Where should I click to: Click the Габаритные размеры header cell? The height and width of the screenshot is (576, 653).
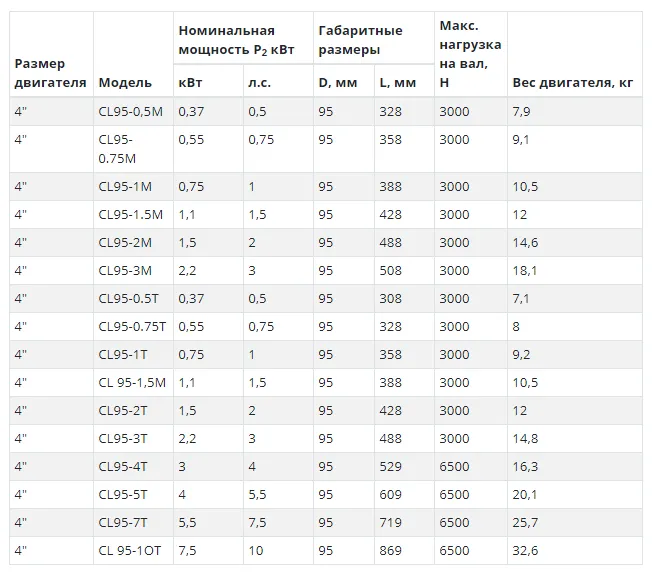pyautogui.click(x=374, y=38)
